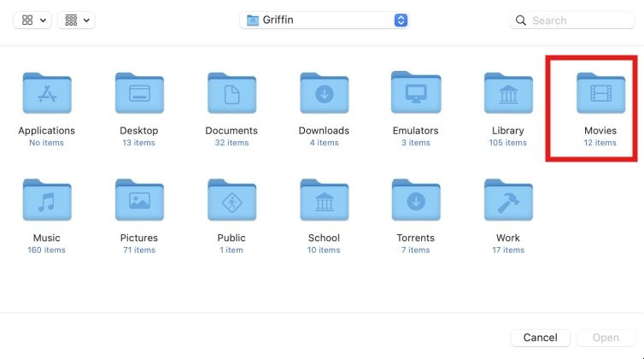Select the School folder icon
The width and height of the screenshot is (644, 359).
(324, 200)
